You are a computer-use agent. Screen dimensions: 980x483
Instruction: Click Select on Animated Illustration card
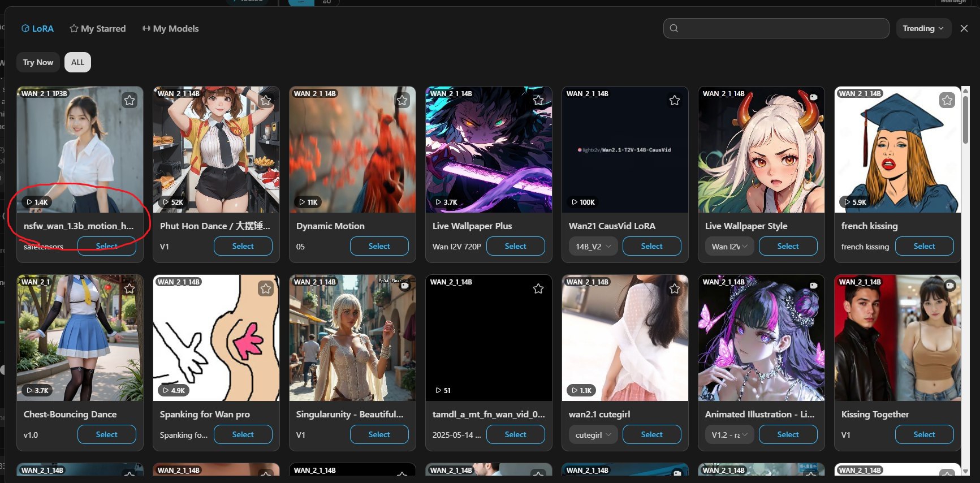tap(788, 435)
